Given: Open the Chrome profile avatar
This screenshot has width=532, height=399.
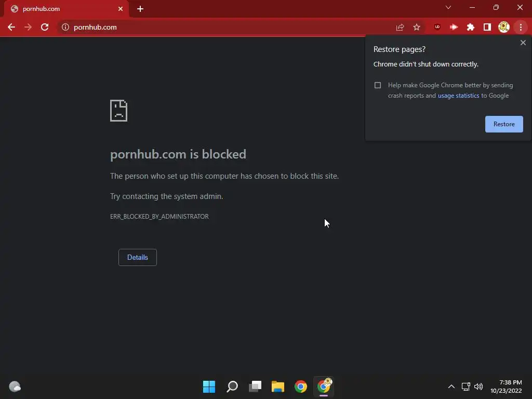Looking at the screenshot, I should pyautogui.click(x=504, y=27).
